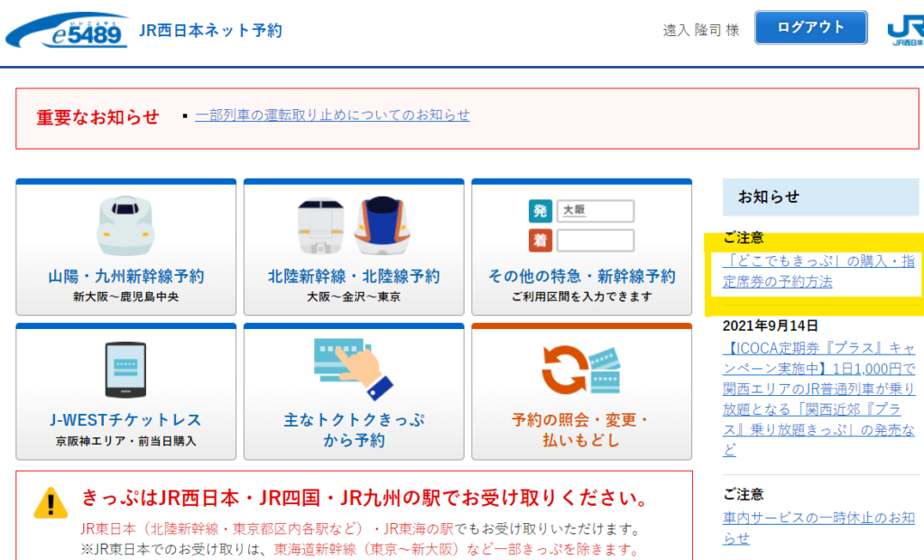Click the ご注意 label above 車内サービス link
Screen dimensions: 924x560
click(x=744, y=495)
